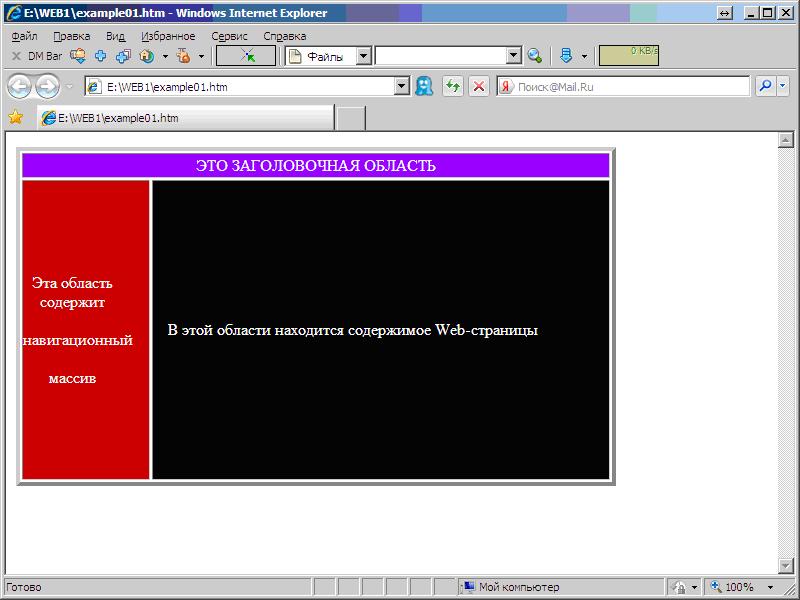Screen dimensions: 800x600
Task: Refresh the page with green arrows icon
Action: click(x=453, y=86)
